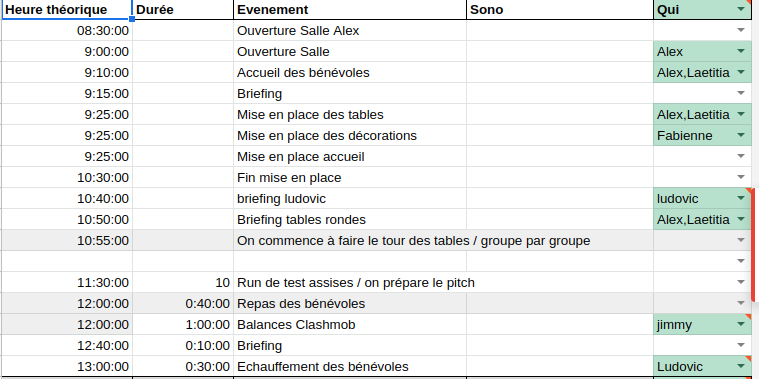Viewport: 759px width, 379px height.
Task: Select the Evenement header cell
Action: click(x=350, y=10)
